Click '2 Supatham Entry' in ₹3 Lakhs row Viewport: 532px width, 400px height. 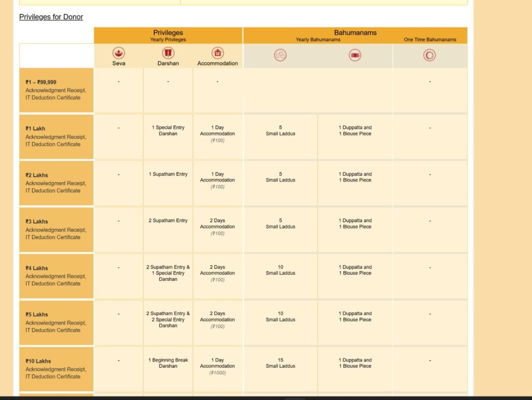pyautogui.click(x=168, y=221)
